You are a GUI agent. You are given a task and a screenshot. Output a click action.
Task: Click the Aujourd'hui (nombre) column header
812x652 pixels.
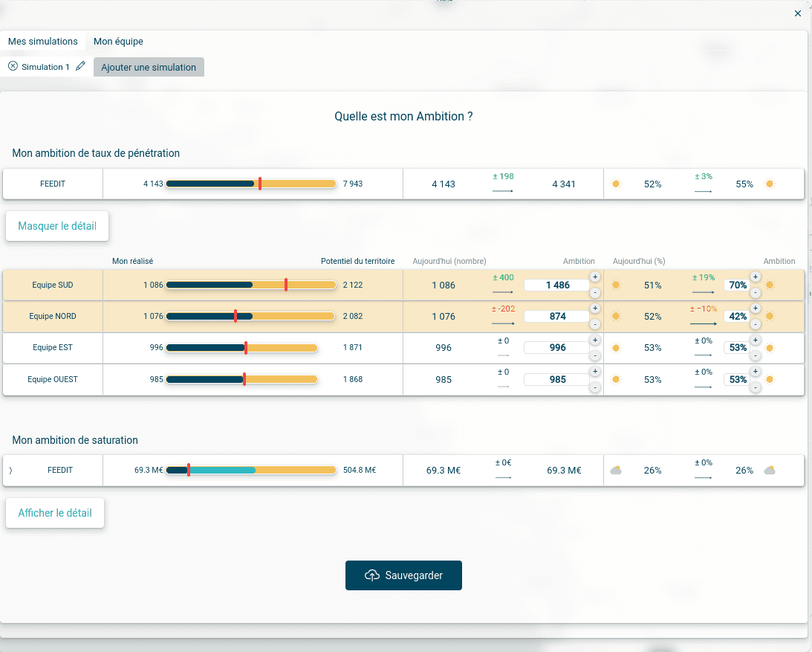[x=449, y=261]
